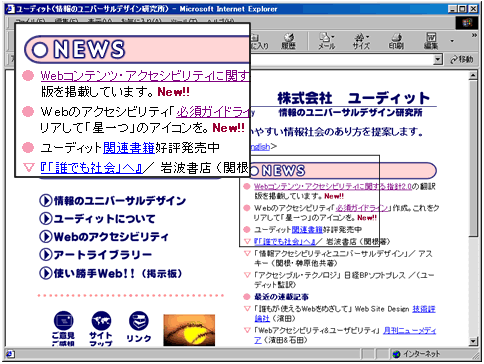Open the dropdown arrow beside 編集 icon
Screen dimensions: 484x364
(x=452, y=41)
